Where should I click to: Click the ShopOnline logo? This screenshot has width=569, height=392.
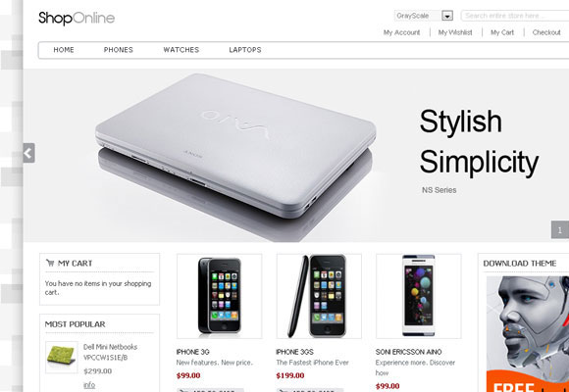pos(77,19)
